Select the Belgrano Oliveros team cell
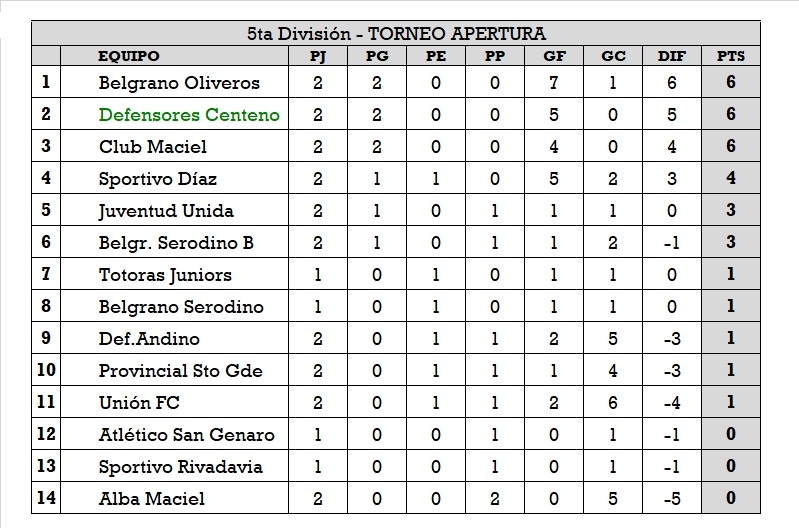Screen dimensions: 799x528 point(179,83)
